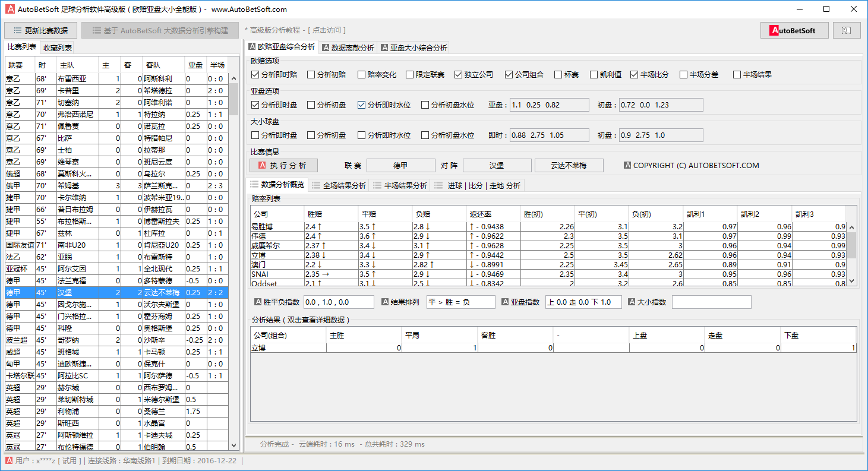Uncheck the 半场比分 checkbox
The width and height of the screenshot is (868, 471).
[x=634, y=75]
